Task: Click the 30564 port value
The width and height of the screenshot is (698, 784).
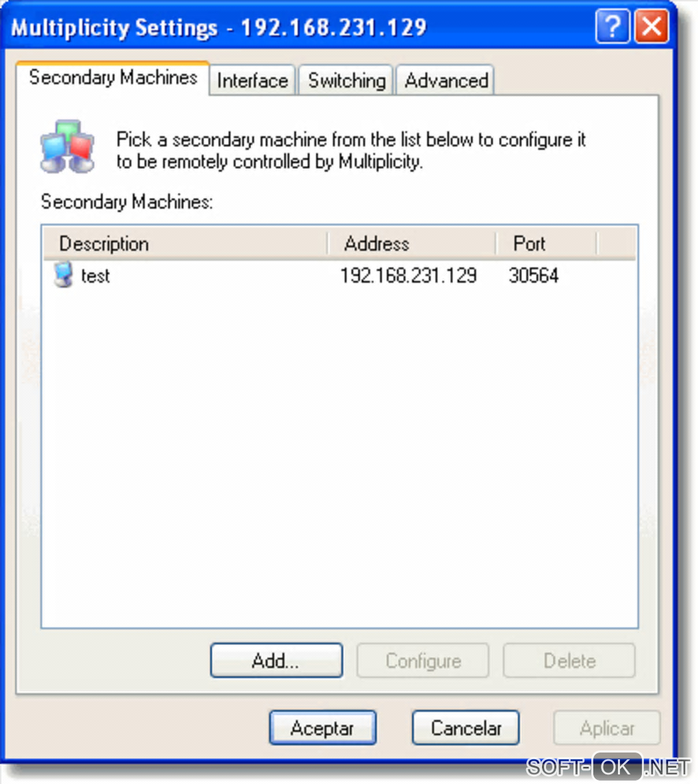Action: coord(533,275)
